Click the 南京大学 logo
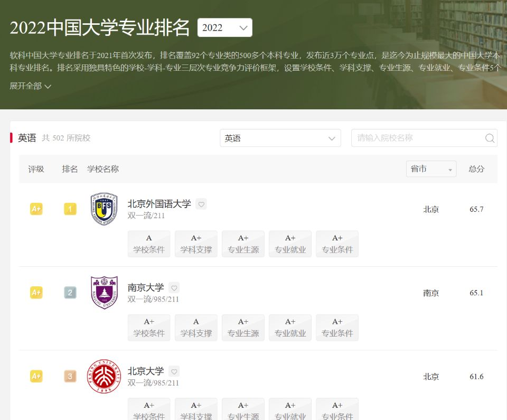The image size is (507, 420). [104, 293]
